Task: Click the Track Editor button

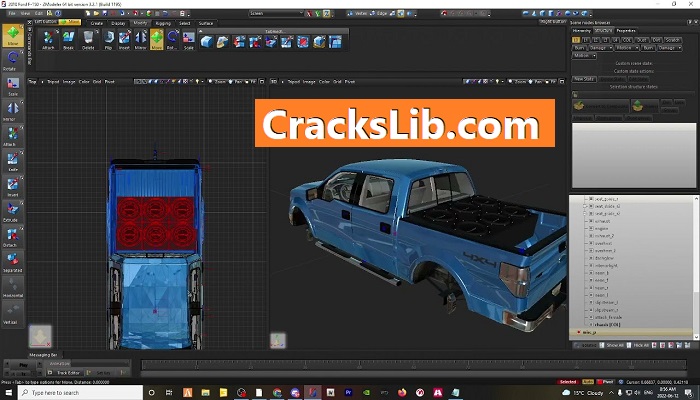Action: [65, 372]
